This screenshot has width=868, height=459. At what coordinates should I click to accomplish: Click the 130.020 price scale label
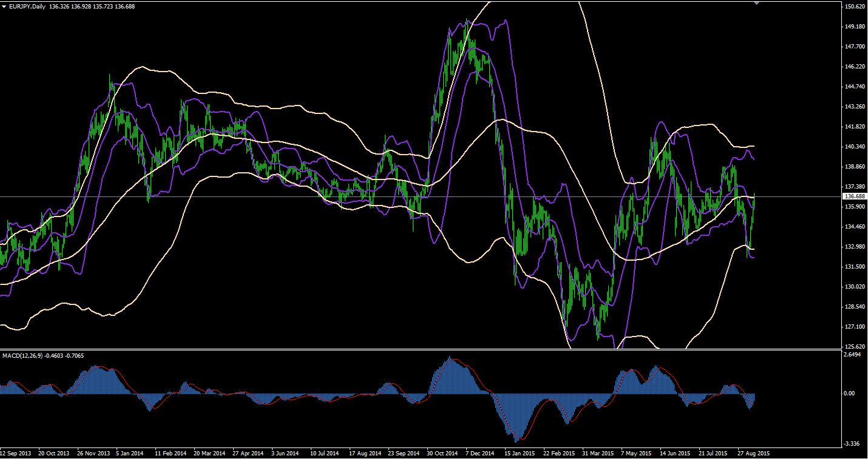tap(854, 287)
